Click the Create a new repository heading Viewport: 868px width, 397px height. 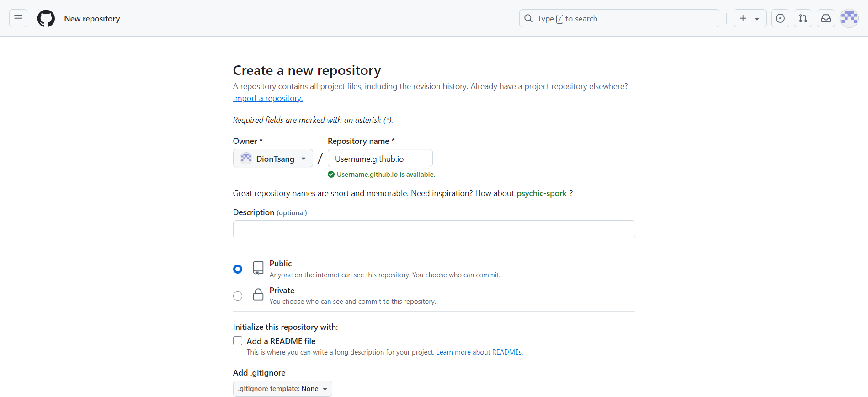click(307, 70)
